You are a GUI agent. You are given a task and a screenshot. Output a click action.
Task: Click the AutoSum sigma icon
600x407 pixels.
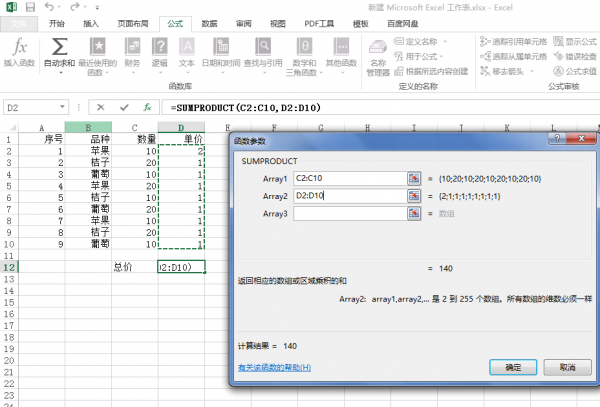59,47
